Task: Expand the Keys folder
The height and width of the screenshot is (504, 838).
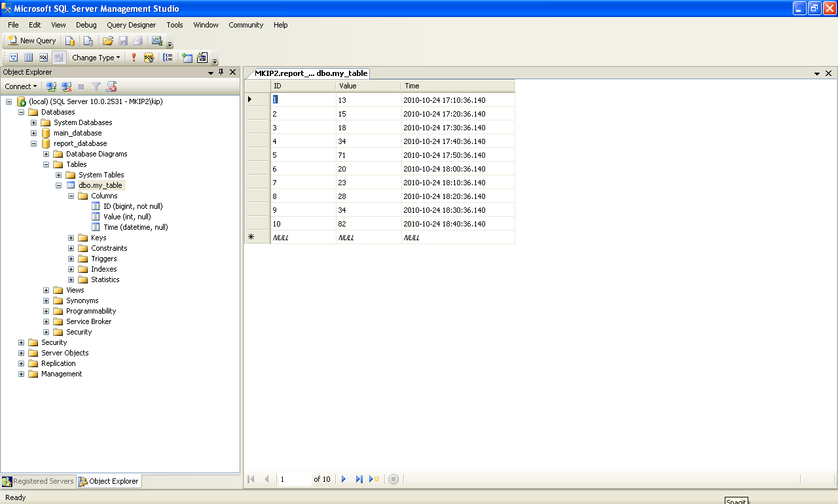Action: click(71, 238)
